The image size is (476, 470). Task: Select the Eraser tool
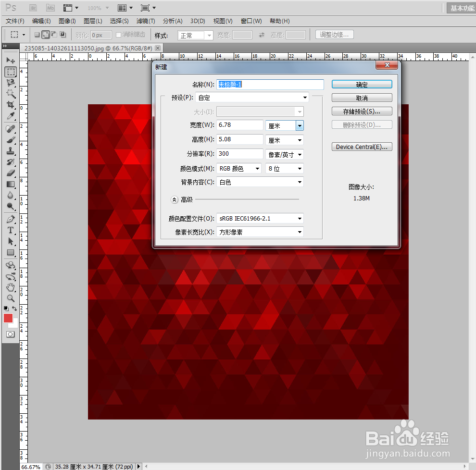coord(11,173)
